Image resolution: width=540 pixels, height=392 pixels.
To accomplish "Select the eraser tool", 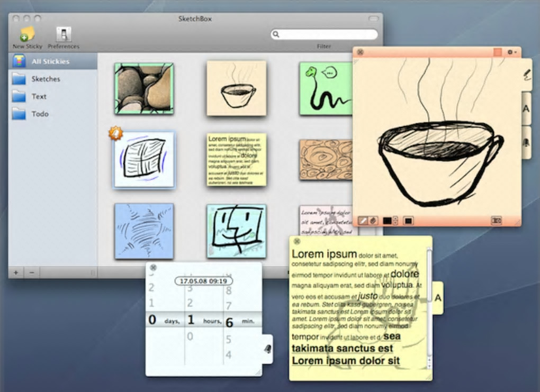I will (x=373, y=221).
